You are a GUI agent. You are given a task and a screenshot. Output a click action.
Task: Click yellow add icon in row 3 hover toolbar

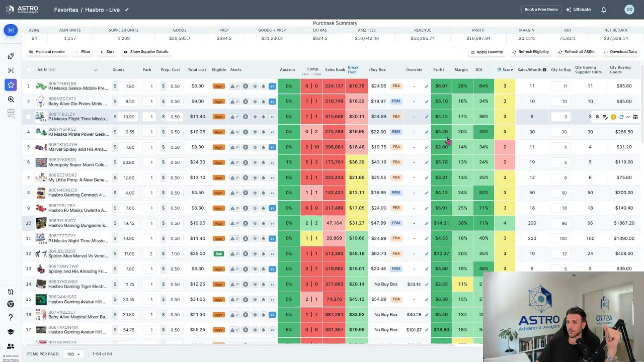[x=613, y=117]
